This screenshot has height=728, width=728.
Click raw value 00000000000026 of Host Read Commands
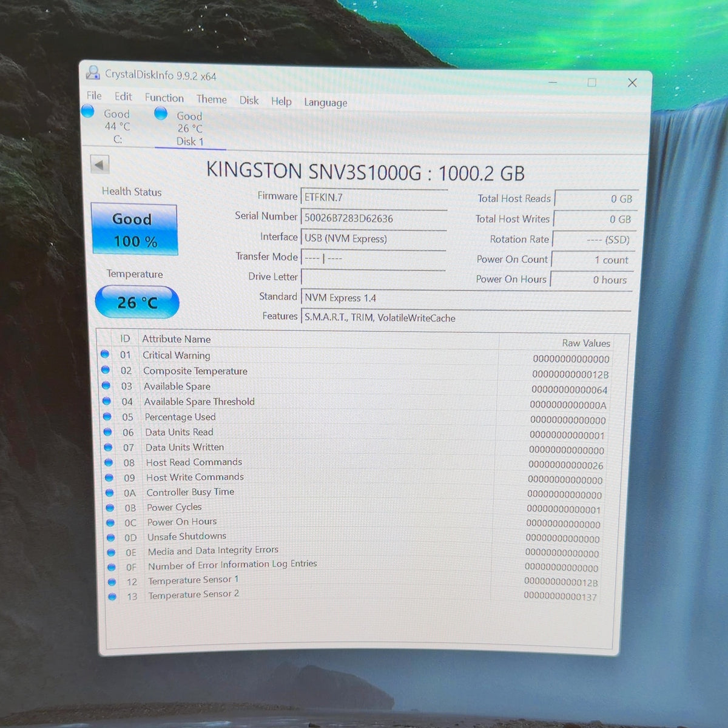coord(566,465)
